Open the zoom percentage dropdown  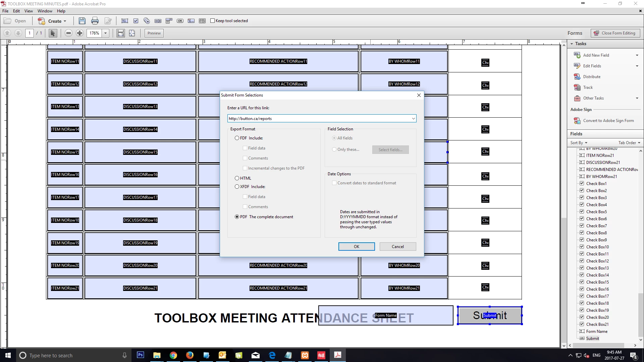tap(106, 33)
